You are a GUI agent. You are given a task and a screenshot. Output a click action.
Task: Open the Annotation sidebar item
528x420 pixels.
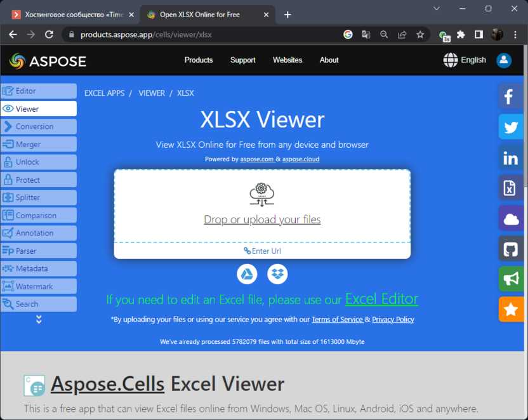pyautogui.click(x=38, y=233)
